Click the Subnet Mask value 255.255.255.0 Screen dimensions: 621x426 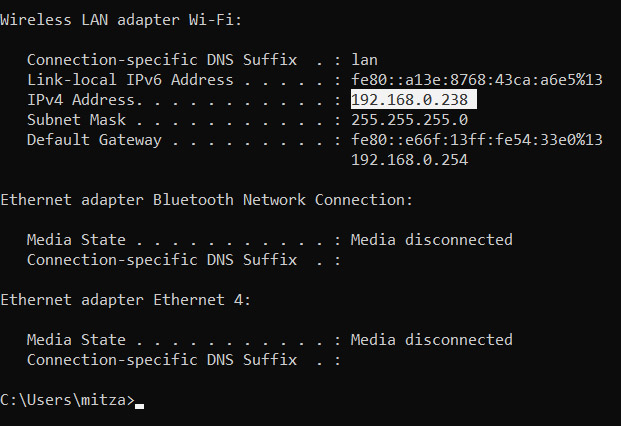point(410,120)
